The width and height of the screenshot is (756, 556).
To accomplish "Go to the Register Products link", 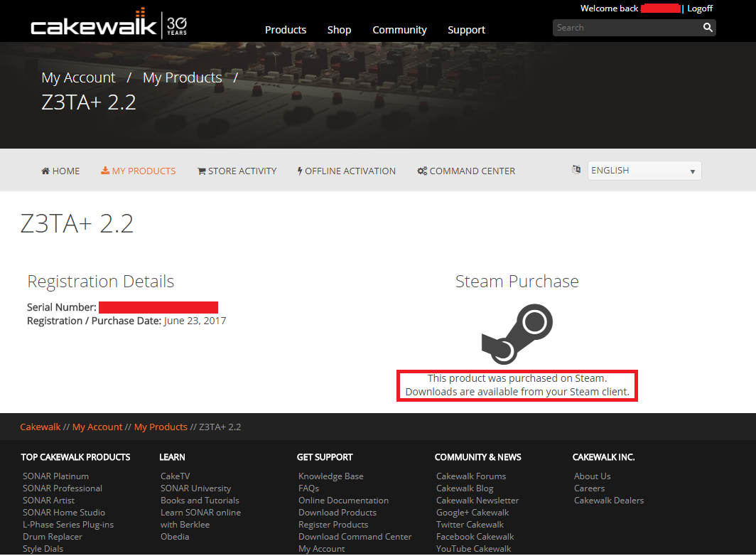I will (333, 524).
